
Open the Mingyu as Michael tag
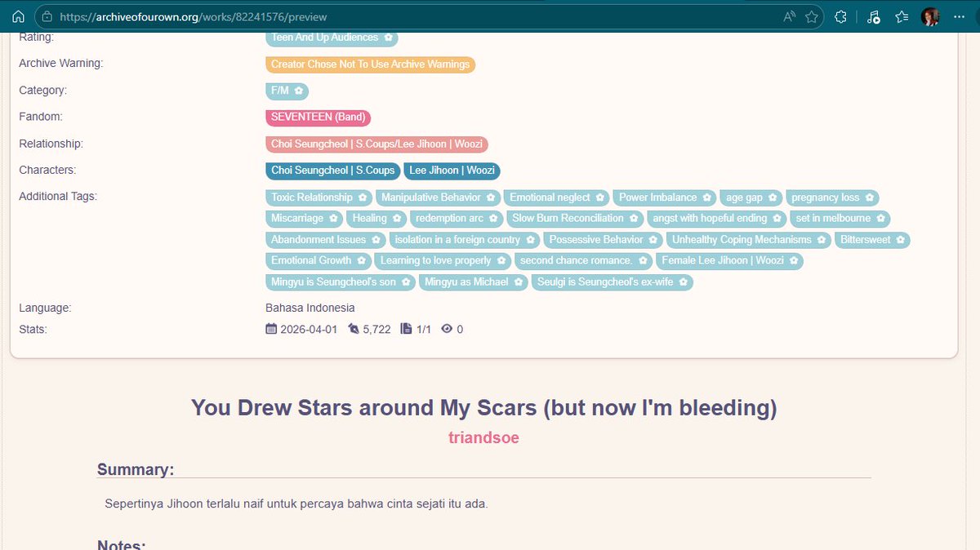pos(473,282)
